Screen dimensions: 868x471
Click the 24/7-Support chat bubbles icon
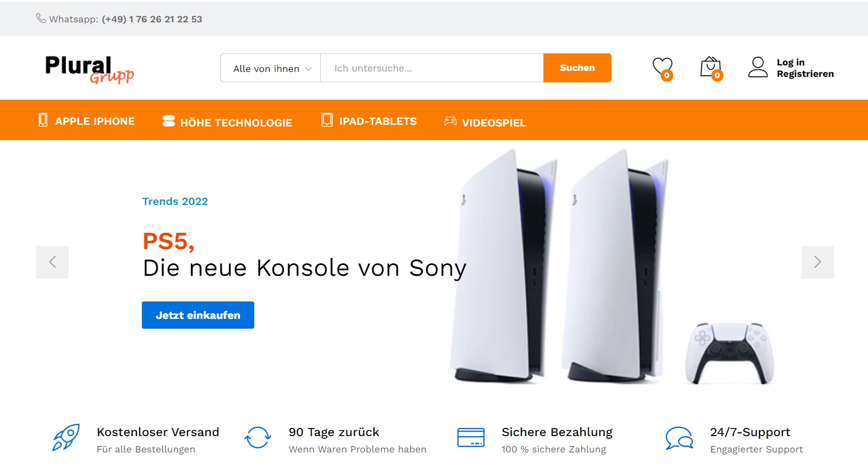(679, 438)
